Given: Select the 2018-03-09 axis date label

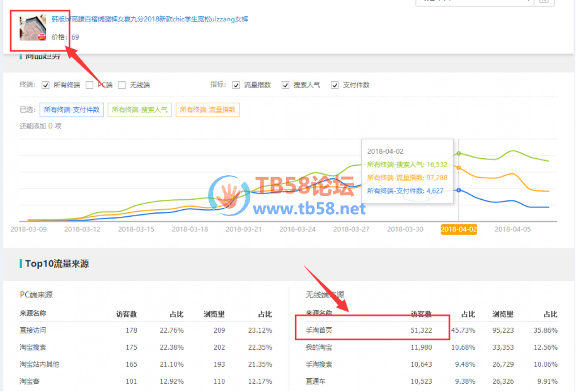Looking at the screenshot, I should coord(28,229).
